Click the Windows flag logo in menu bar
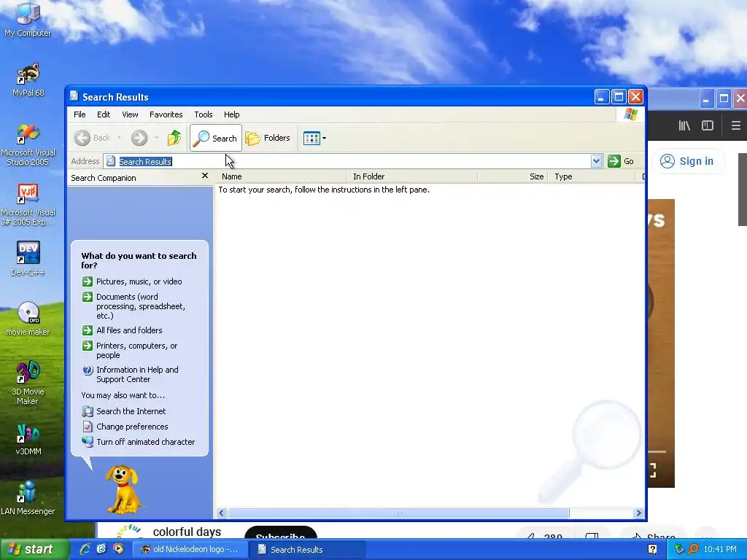 pos(631,114)
